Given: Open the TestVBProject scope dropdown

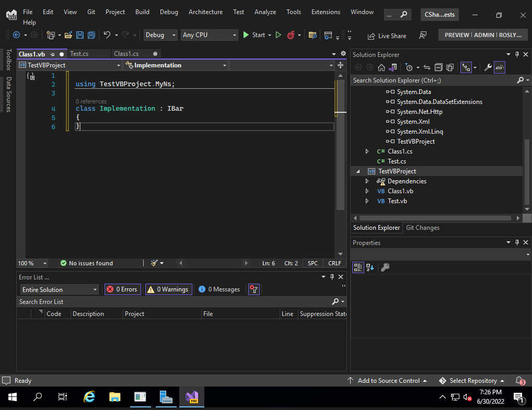Looking at the screenshot, I should point(70,65).
